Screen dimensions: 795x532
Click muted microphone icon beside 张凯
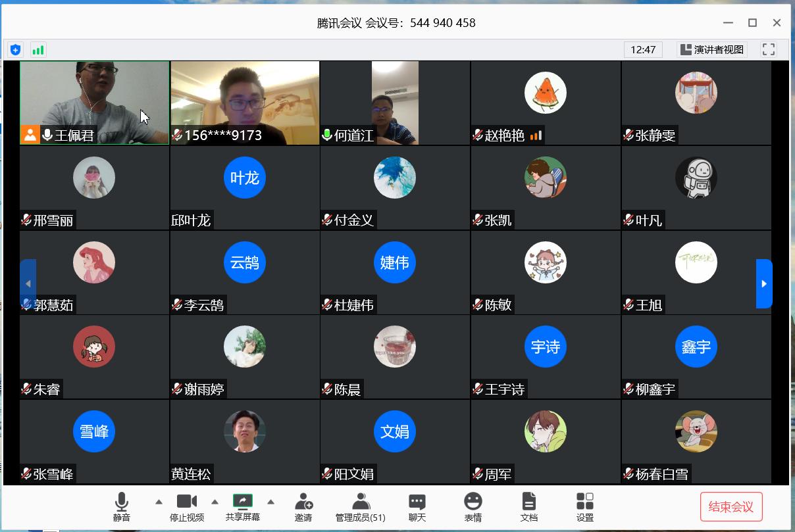click(x=478, y=220)
